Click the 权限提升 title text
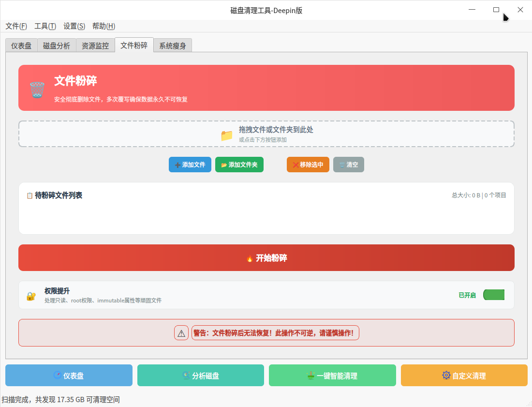This screenshot has width=532, height=407. [57, 291]
